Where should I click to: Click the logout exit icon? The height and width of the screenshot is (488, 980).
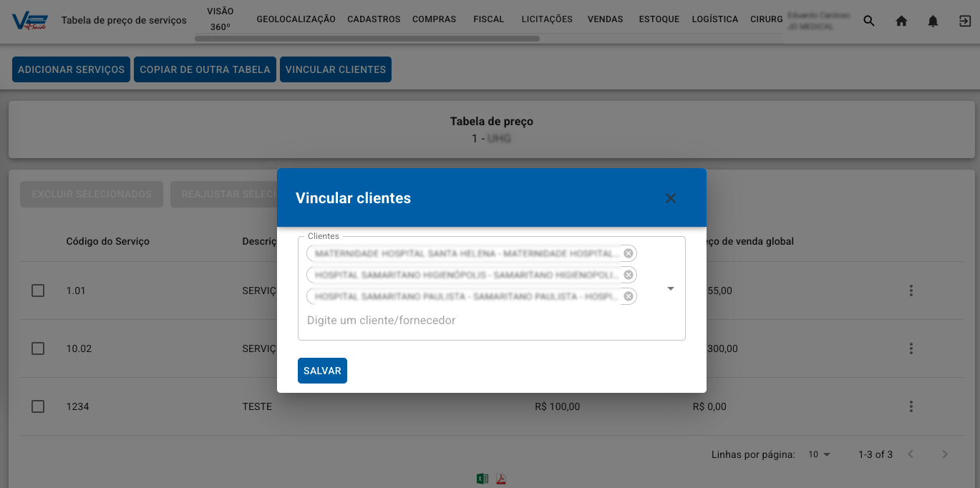(965, 21)
